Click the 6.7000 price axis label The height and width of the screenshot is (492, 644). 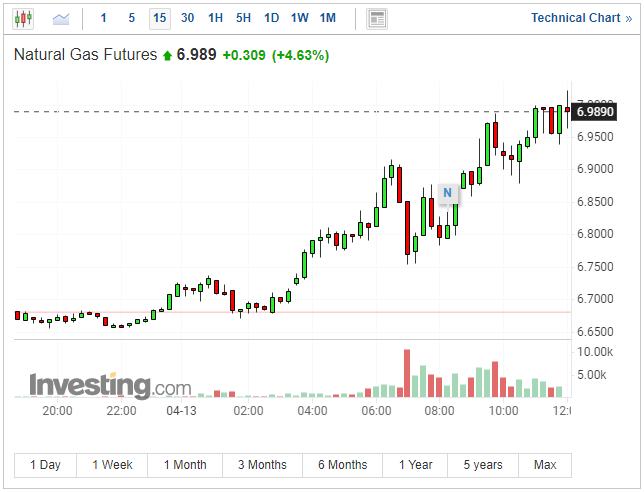[x=595, y=299]
